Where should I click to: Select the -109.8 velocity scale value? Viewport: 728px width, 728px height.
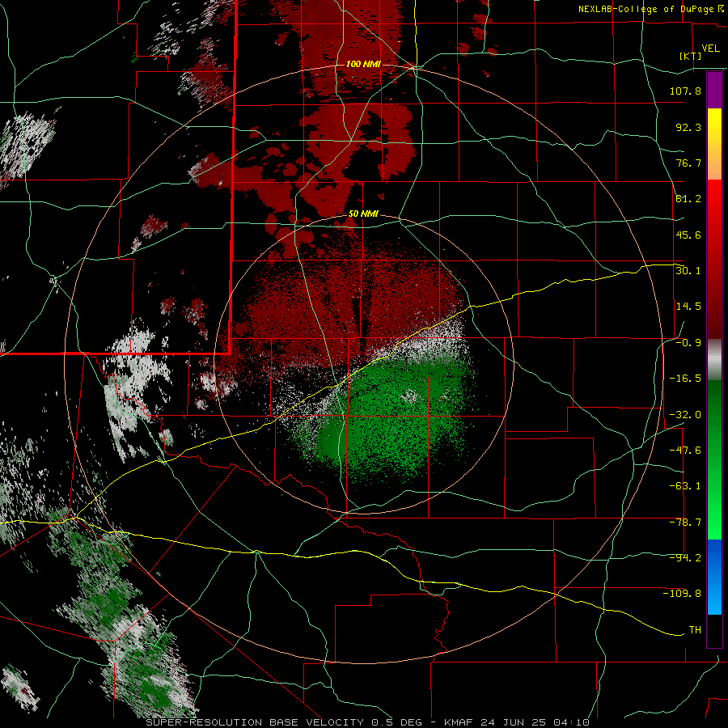coord(682,594)
